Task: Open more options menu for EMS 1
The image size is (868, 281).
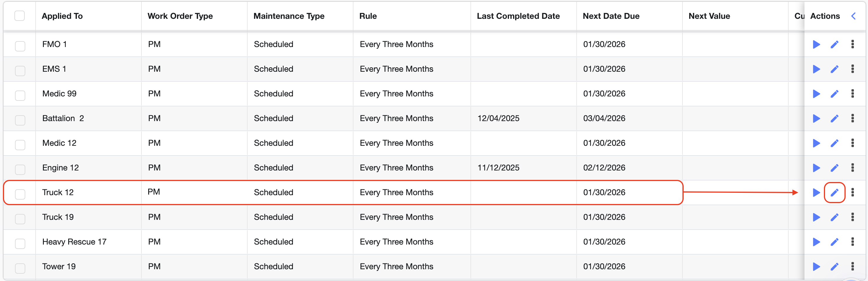Action: [852, 69]
